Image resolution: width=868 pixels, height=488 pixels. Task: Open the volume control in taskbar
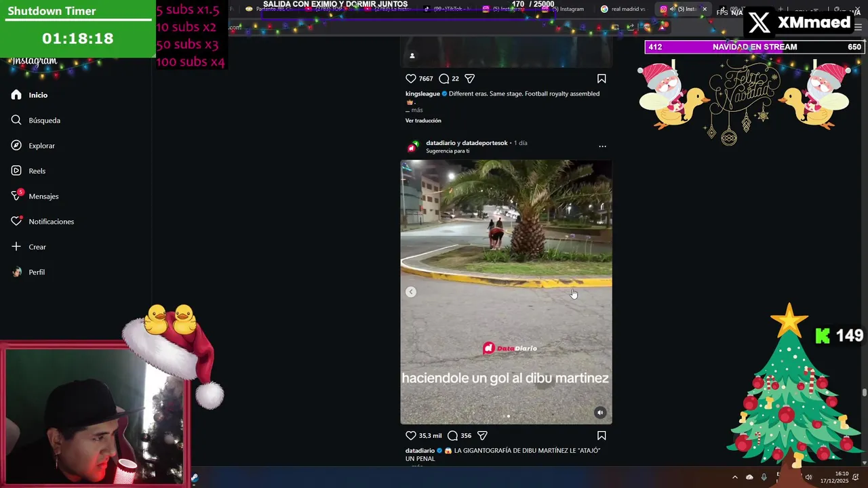pos(808,477)
